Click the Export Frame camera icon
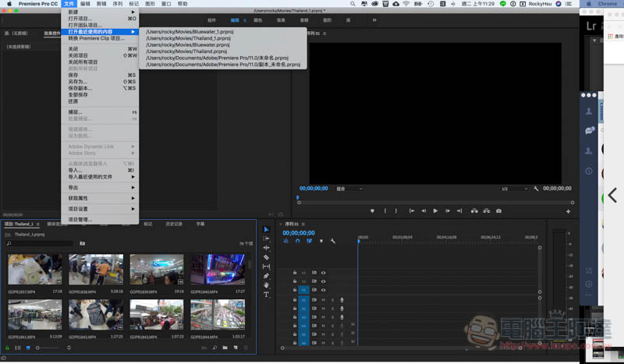 498,211
